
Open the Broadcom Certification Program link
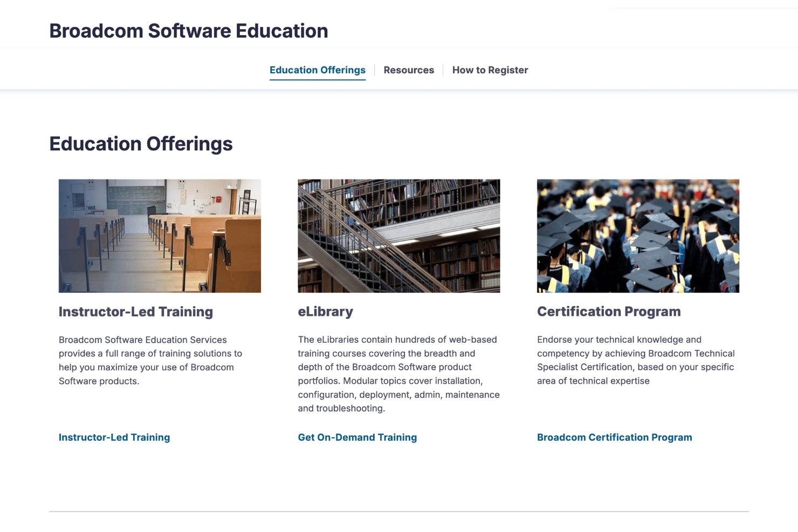click(615, 437)
